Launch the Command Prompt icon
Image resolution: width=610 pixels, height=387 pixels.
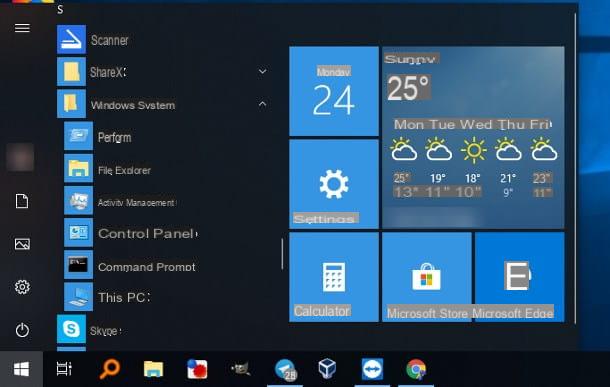point(78,265)
